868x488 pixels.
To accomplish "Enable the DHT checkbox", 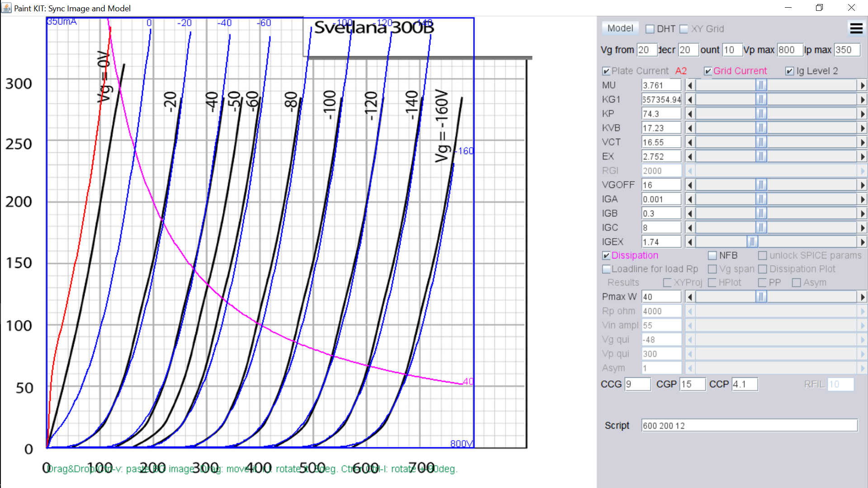I will 650,29.
